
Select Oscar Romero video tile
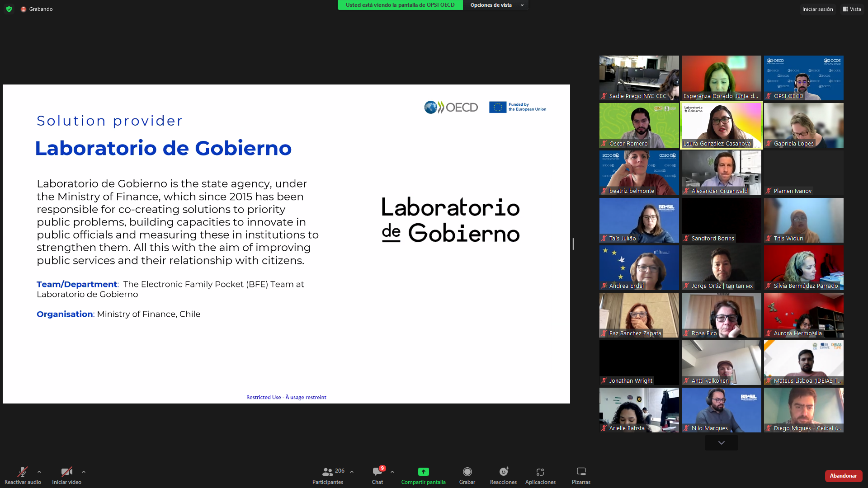coord(639,125)
